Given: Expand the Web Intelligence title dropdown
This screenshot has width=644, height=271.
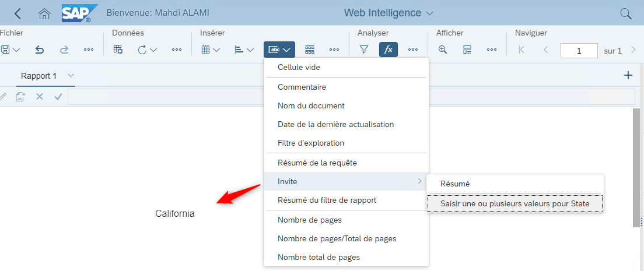Looking at the screenshot, I should coord(429,13).
